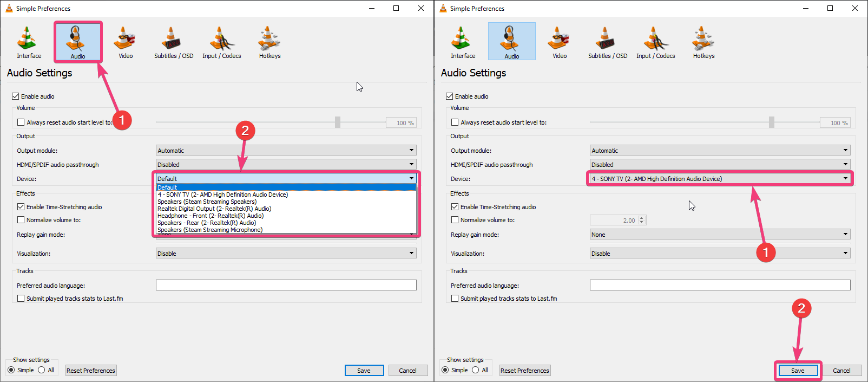Click Cancel button in left window

click(x=408, y=371)
